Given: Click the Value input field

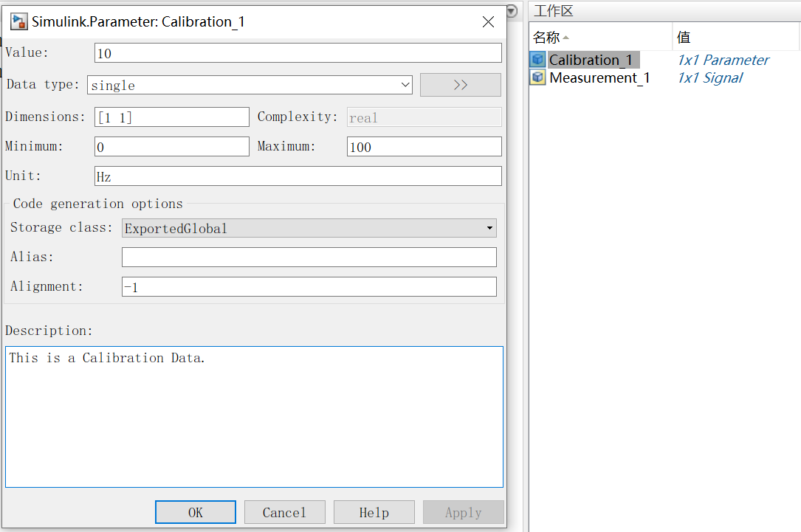Looking at the screenshot, I should pyautogui.click(x=298, y=53).
